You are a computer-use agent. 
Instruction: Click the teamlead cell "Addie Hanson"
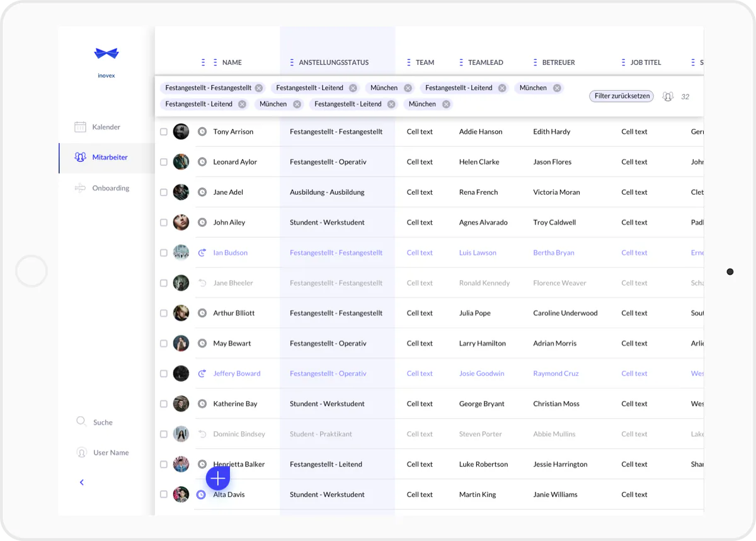481,132
